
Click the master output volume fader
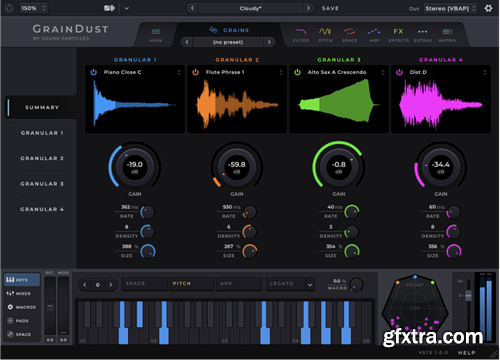468,295
